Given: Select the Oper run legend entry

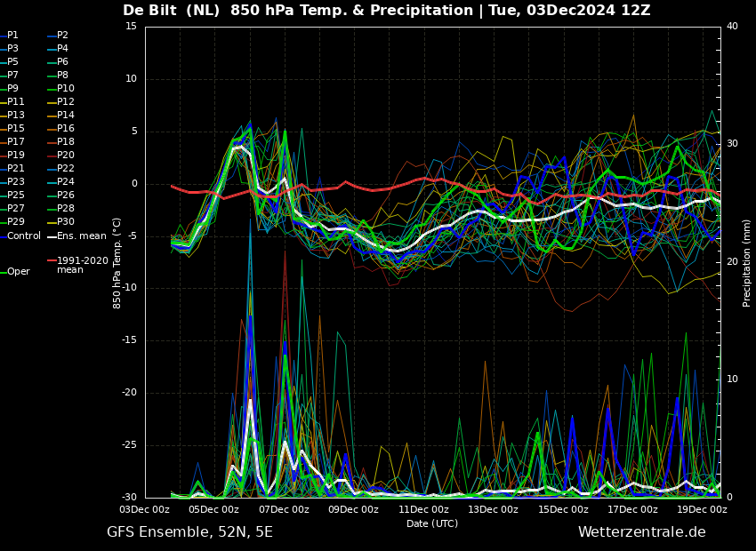Looking at the screenshot, I should (x=18, y=272).
